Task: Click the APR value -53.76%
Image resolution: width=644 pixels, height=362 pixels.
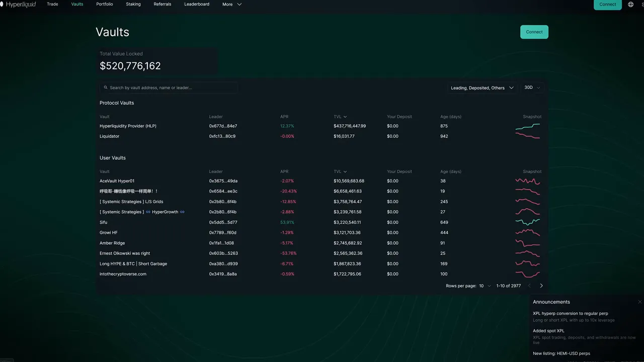Action: tap(288, 253)
